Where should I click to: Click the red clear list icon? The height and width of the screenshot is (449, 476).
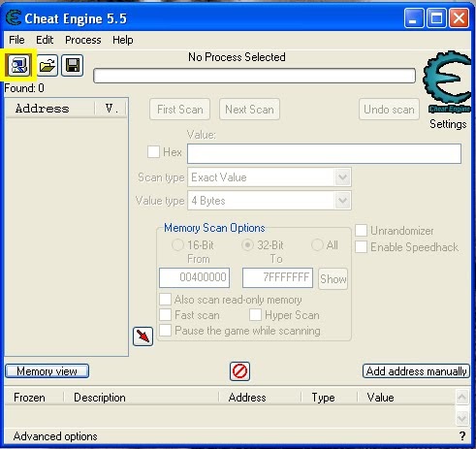[239, 371]
